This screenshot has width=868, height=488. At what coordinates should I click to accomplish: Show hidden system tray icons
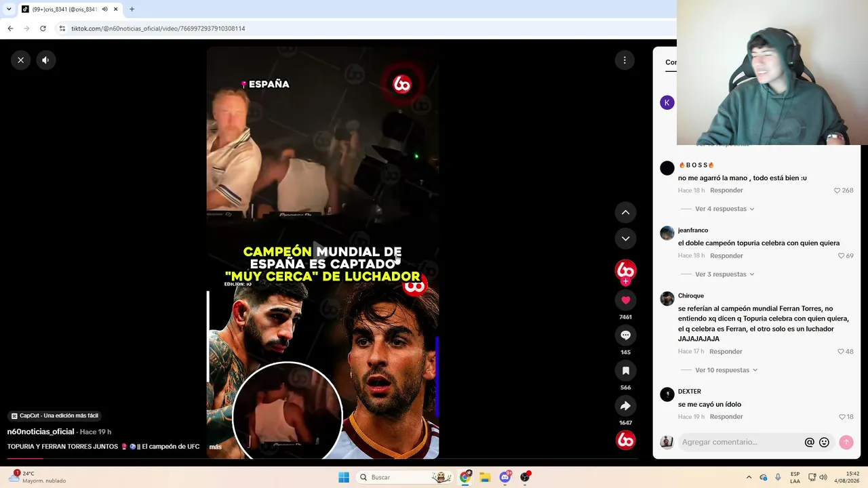[749, 477]
